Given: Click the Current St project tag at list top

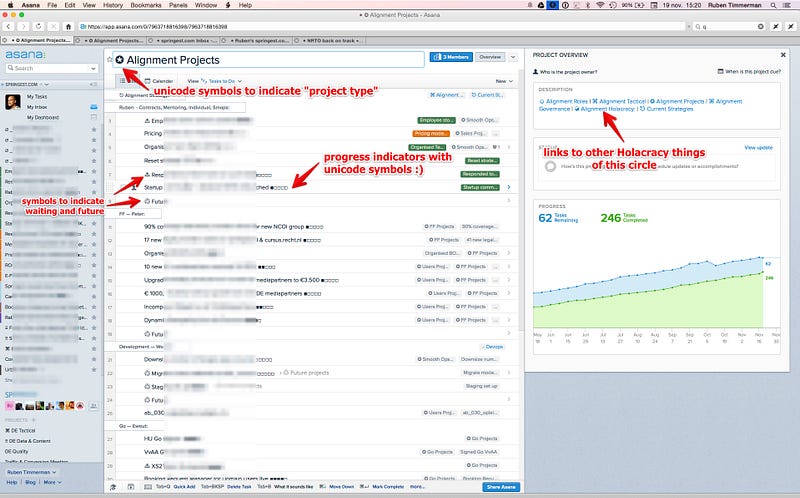Looking at the screenshot, I should coord(487,95).
